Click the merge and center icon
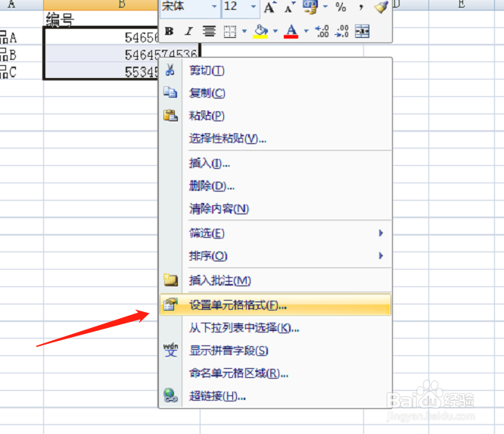504x434 pixels. 362,31
